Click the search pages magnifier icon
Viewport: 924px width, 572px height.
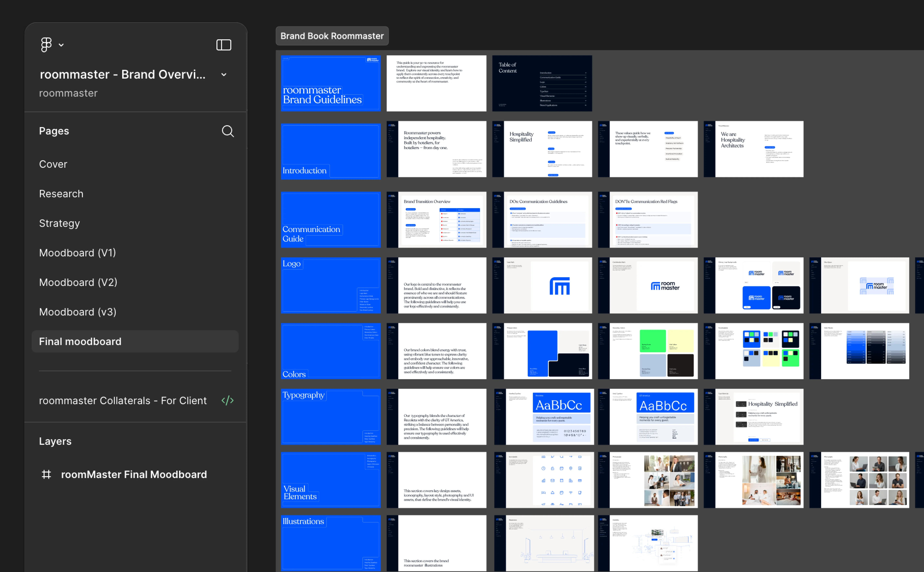(x=228, y=131)
